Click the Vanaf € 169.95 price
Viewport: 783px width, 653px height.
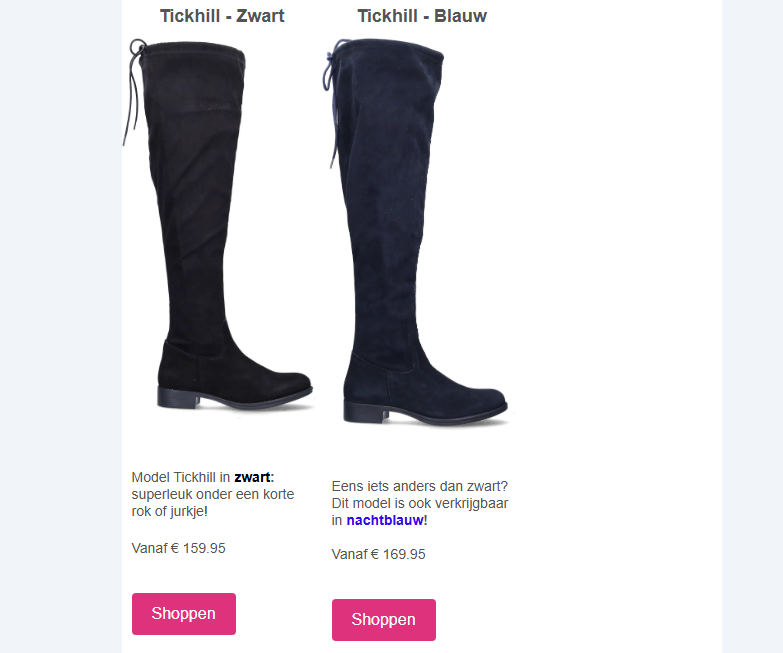pyautogui.click(x=379, y=554)
